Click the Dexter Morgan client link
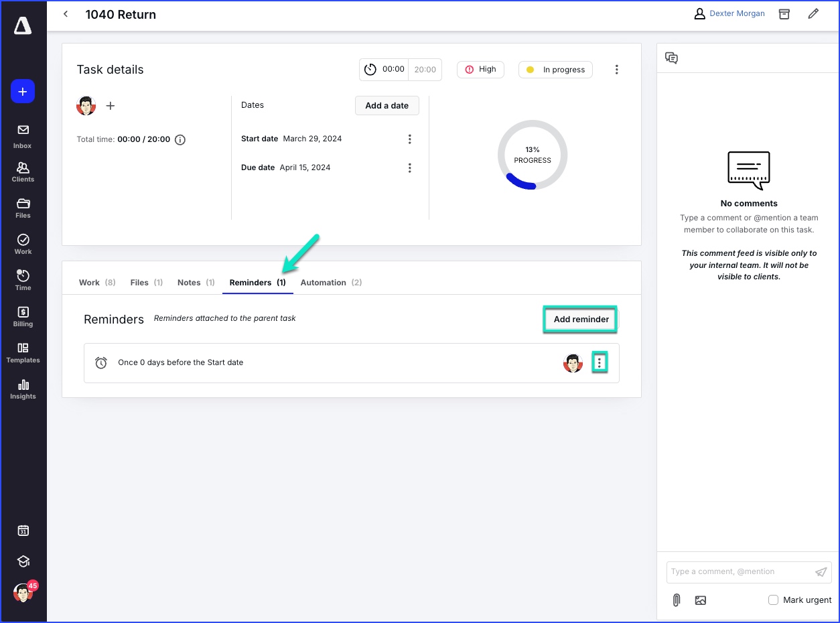Image resolution: width=840 pixels, height=623 pixels. 737,13
